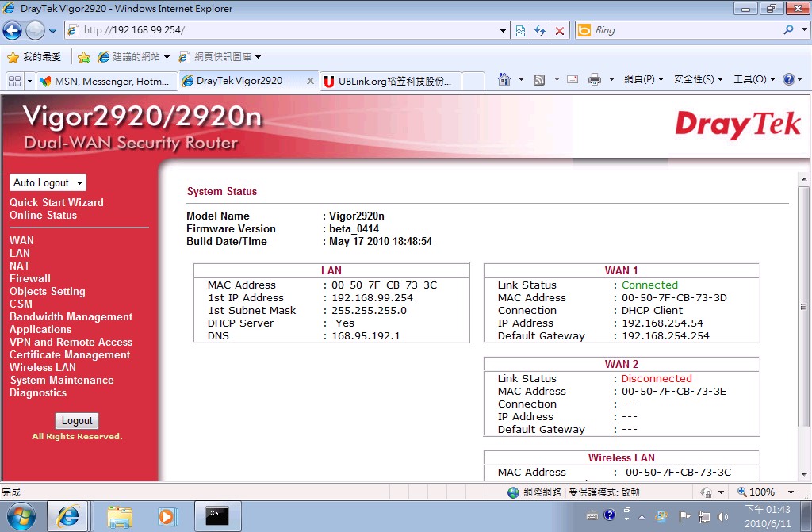Click the page scrollbar down arrow
The width and height of the screenshot is (812, 532).
[x=804, y=474]
